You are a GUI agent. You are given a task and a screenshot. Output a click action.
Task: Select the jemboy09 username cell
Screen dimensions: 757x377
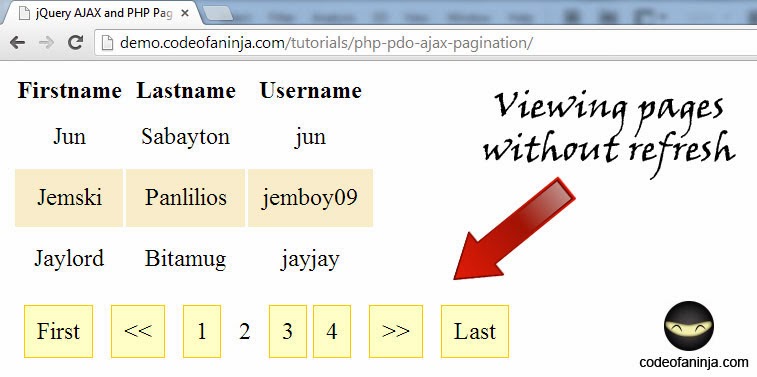[310, 197]
